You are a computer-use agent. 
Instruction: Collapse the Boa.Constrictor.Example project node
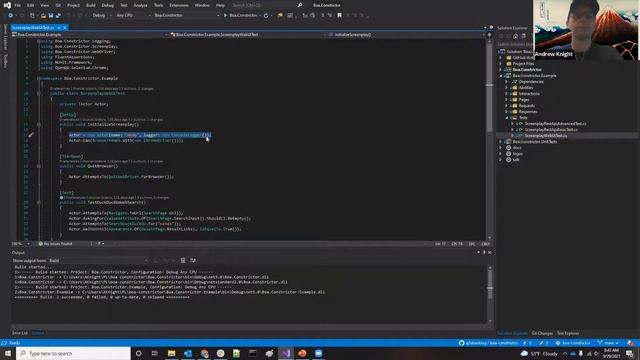(501, 76)
